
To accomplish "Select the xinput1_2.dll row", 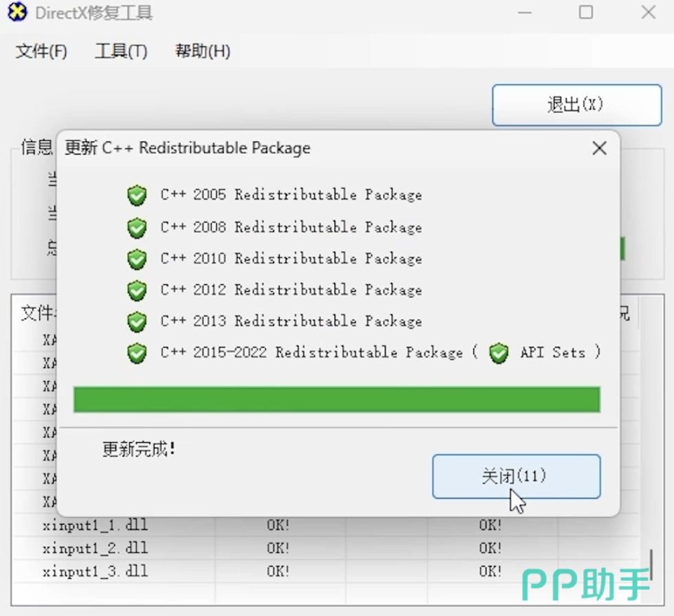I will click(x=326, y=548).
